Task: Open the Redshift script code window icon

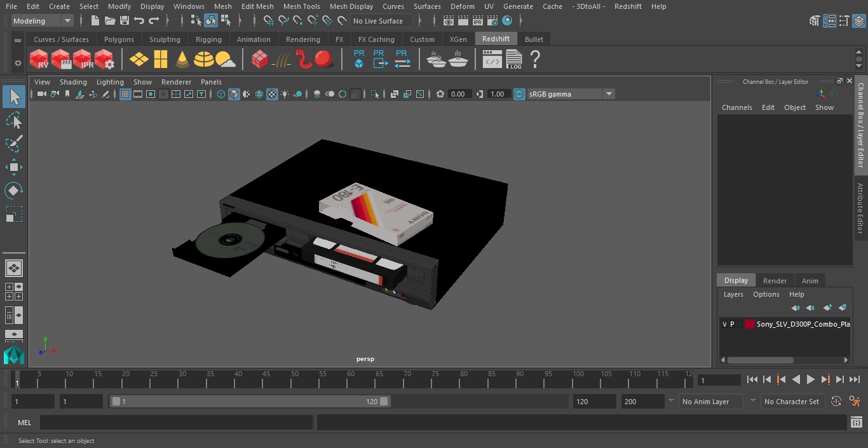Action: tap(492, 60)
